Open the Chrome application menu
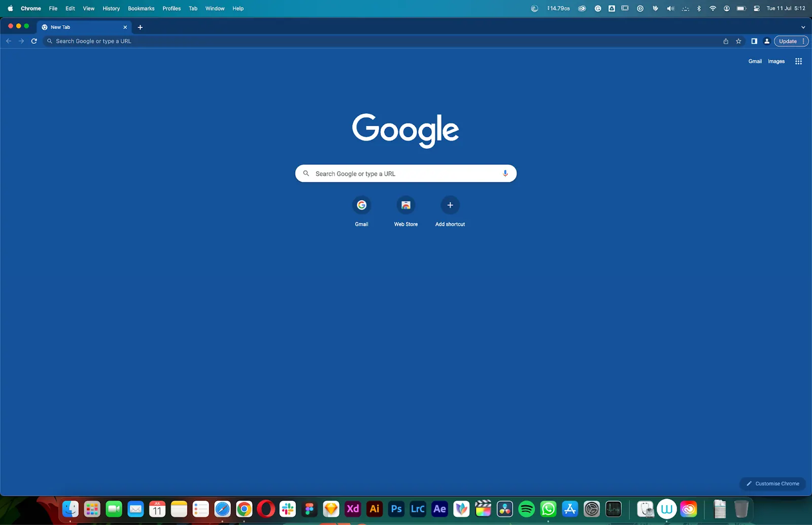 click(31, 9)
